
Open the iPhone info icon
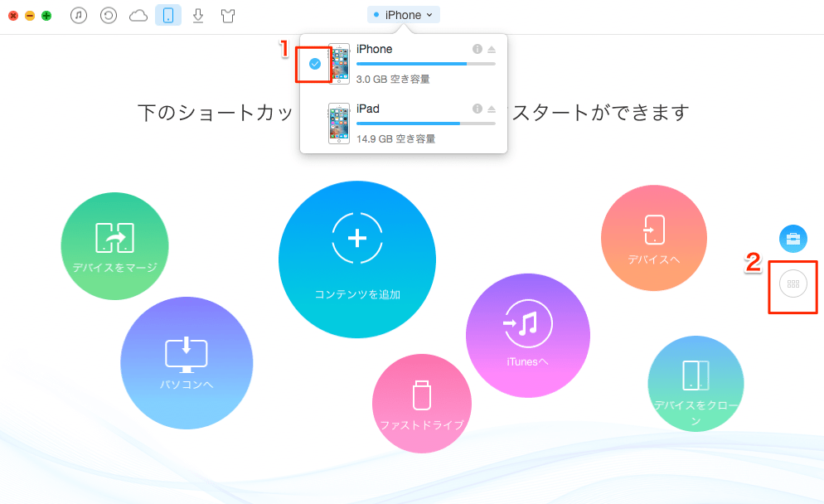point(477,49)
